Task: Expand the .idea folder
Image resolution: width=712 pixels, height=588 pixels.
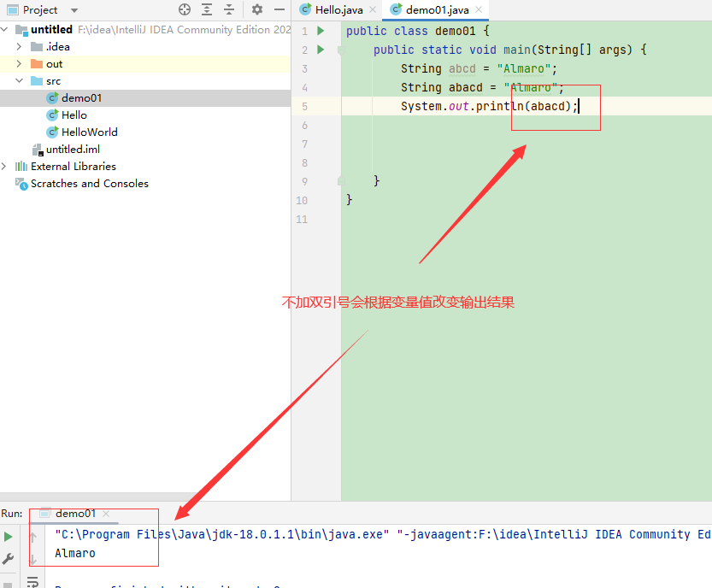Action: (x=19, y=47)
